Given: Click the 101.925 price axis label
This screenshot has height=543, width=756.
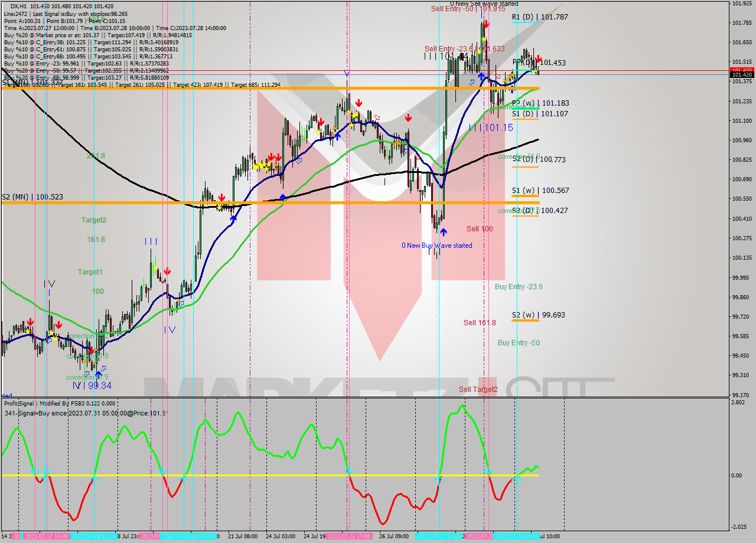Looking at the screenshot, I should pos(741,4).
